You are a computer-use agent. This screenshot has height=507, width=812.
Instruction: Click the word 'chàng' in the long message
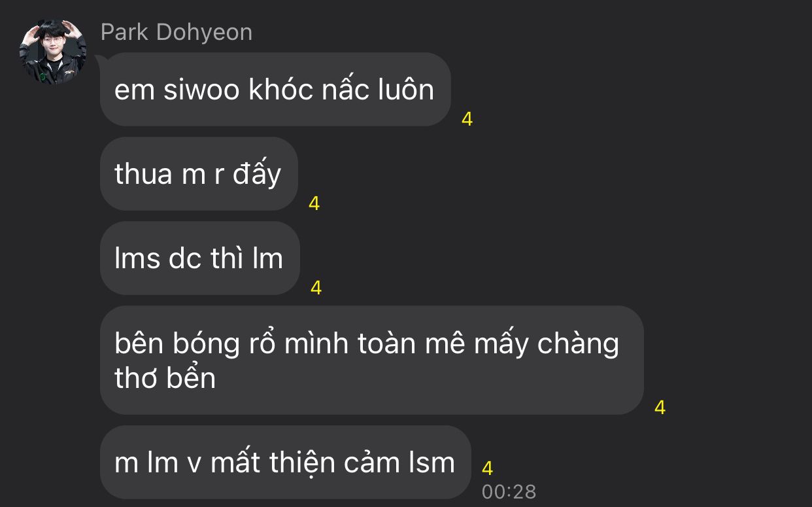(578, 344)
